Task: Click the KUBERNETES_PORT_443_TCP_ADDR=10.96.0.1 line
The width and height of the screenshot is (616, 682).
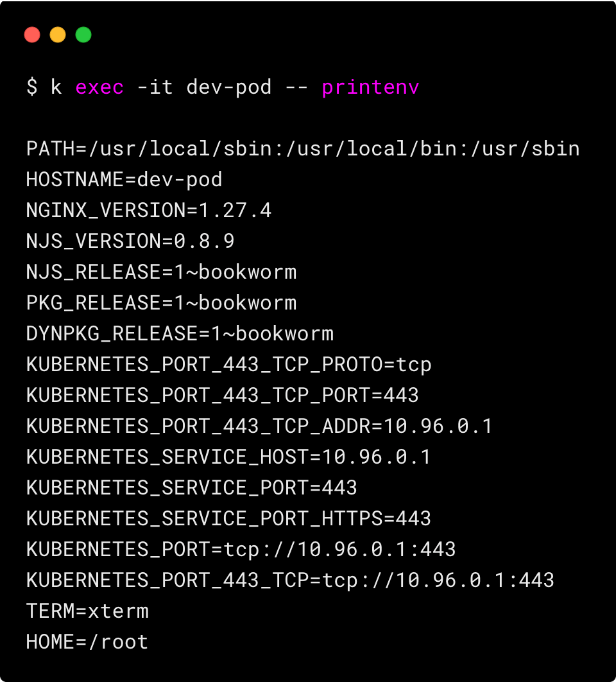Action: coord(259,426)
